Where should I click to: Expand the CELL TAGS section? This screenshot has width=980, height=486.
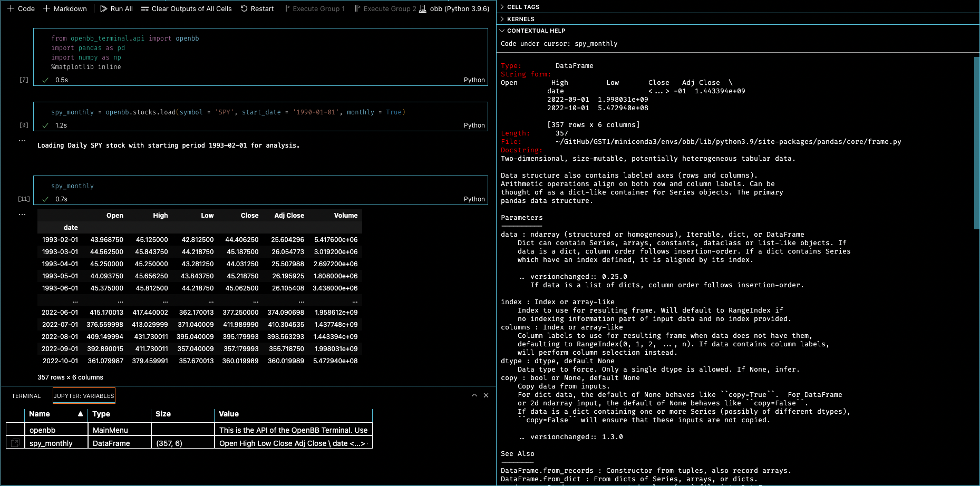[x=523, y=7]
